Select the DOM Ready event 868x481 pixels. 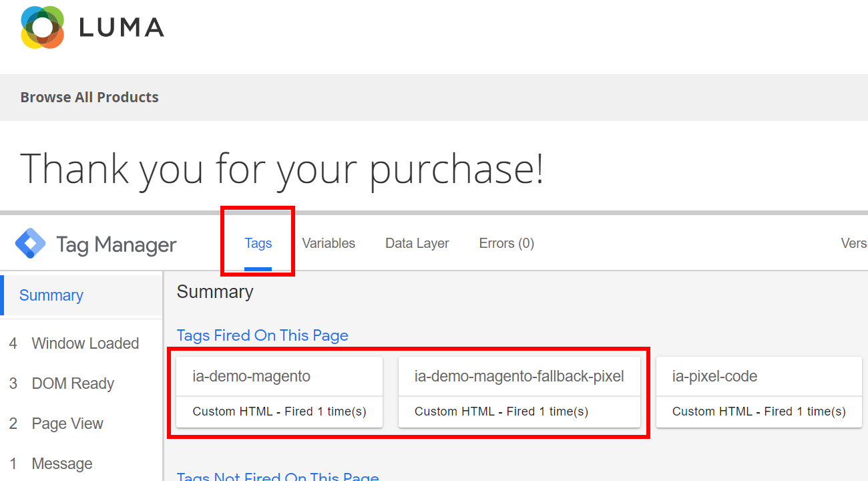point(73,383)
